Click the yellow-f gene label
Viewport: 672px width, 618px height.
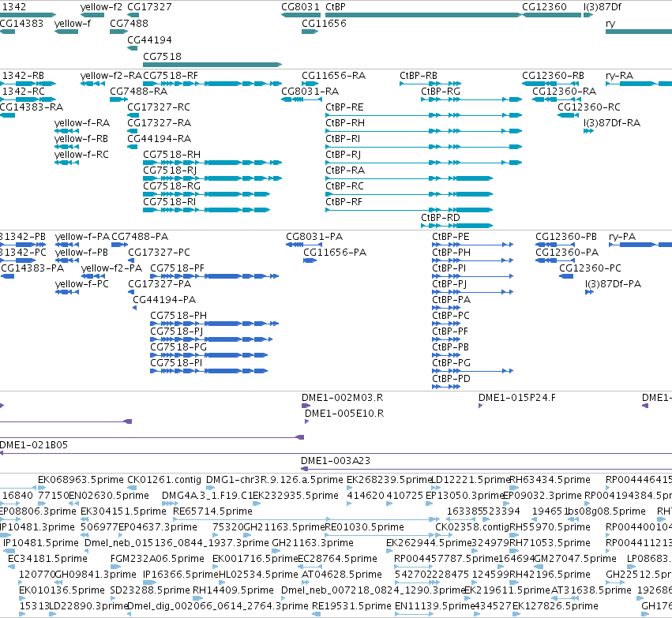[73, 24]
